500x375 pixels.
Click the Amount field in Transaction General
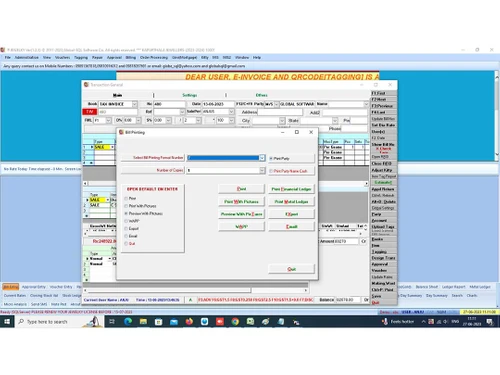pos(347,241)
